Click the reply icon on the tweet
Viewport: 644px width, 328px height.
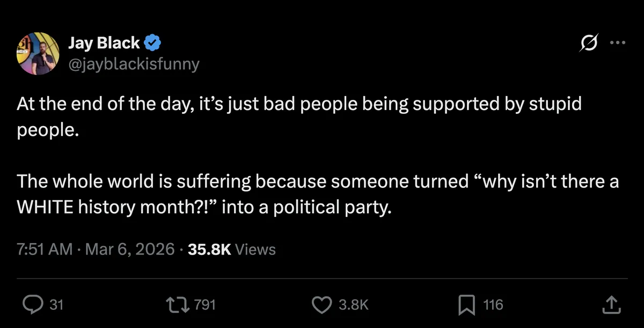(33, 304)
